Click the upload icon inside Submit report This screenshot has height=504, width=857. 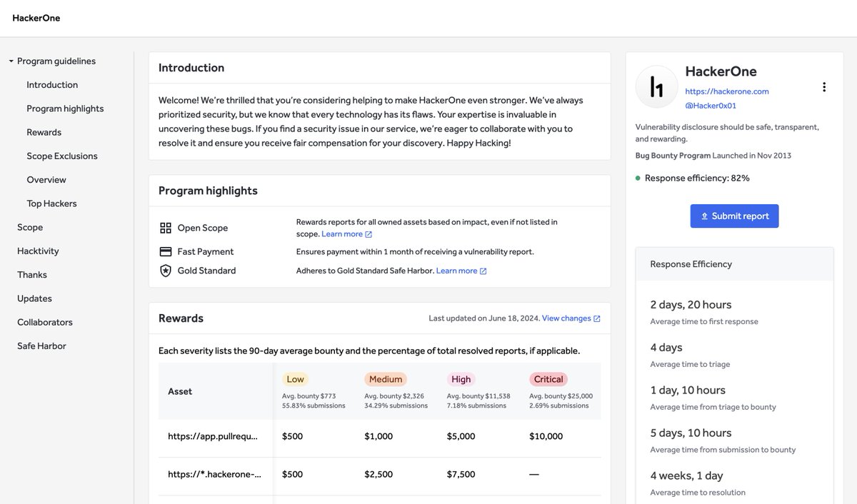coord(706,215)
